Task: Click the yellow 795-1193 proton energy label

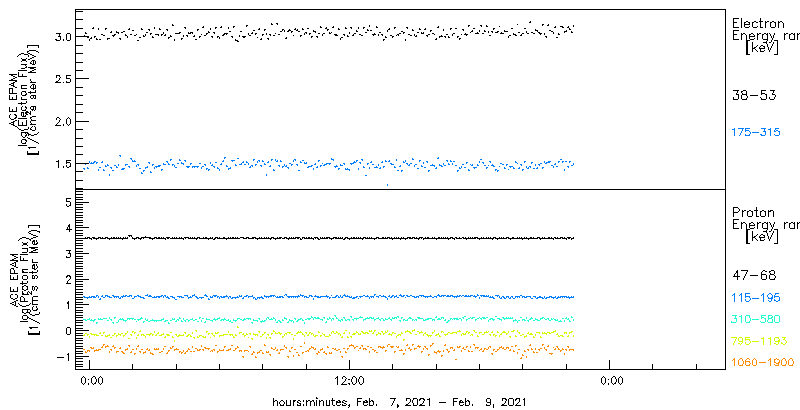Action: click(759, 341)
